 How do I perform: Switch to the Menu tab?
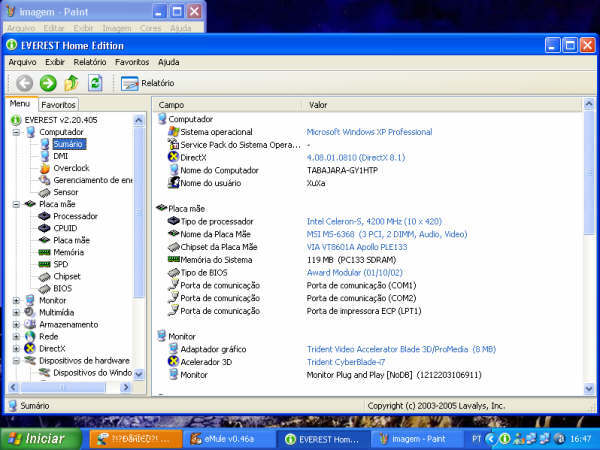click(x=20, y=104)
